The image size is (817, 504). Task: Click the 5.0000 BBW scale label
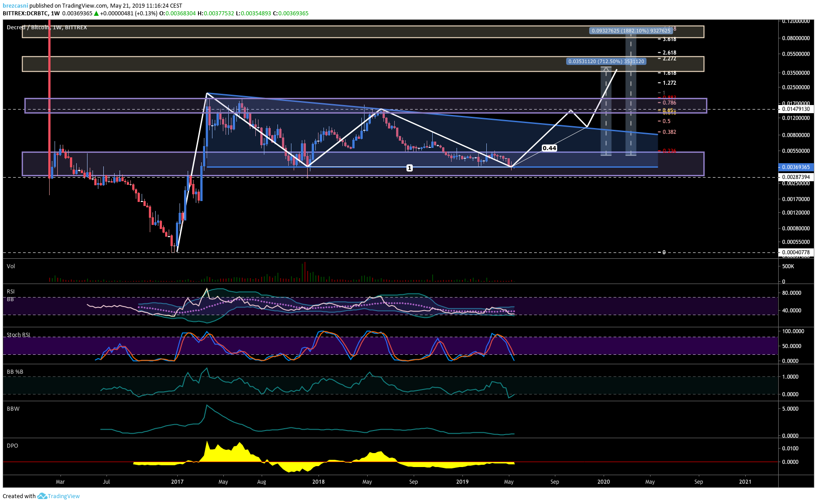pyautogui.click(x=790, y=408)
